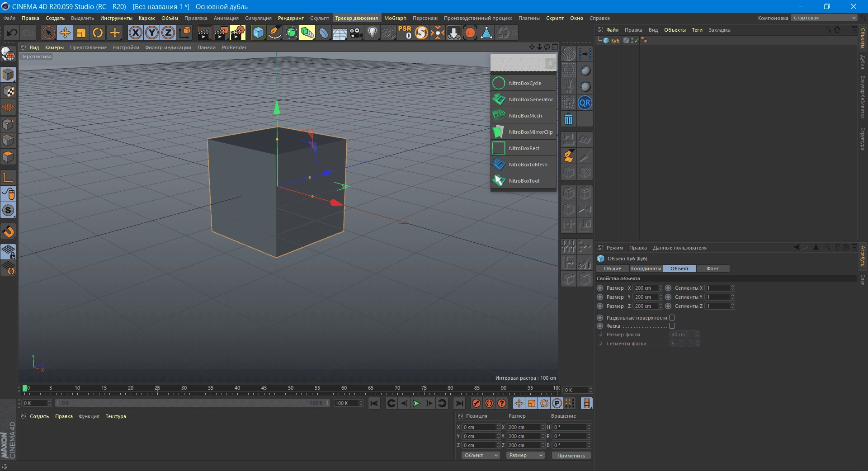Click the Сегменты Z stepper arrows
Viewport: 868px width, 471px height.
[732, 306]
